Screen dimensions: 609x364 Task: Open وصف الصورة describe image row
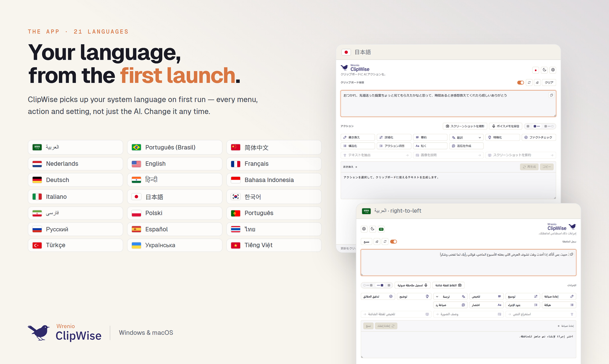pos(468,314)
